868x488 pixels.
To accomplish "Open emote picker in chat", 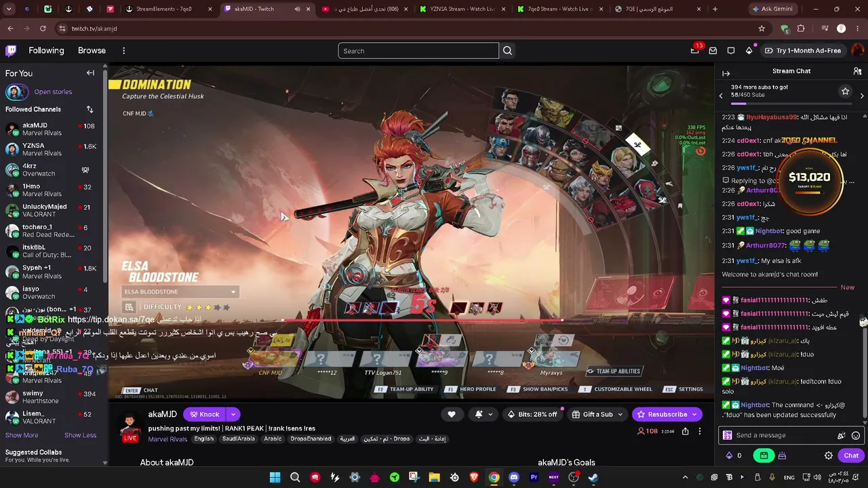I will [856, 436].
